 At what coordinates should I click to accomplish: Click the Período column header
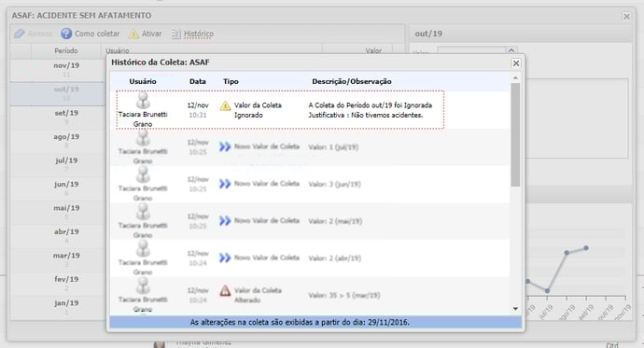pyautogui.click(x=66, y=50)
